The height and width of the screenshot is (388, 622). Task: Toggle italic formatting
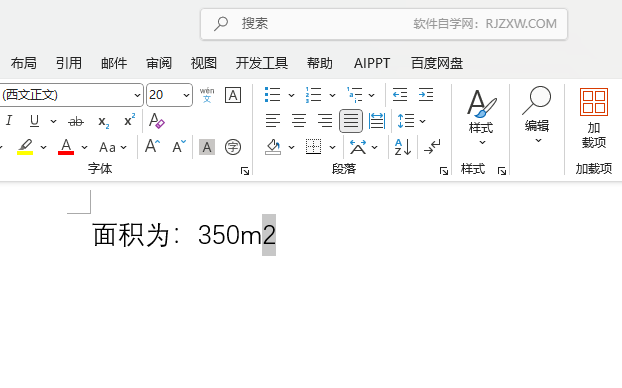9,121
